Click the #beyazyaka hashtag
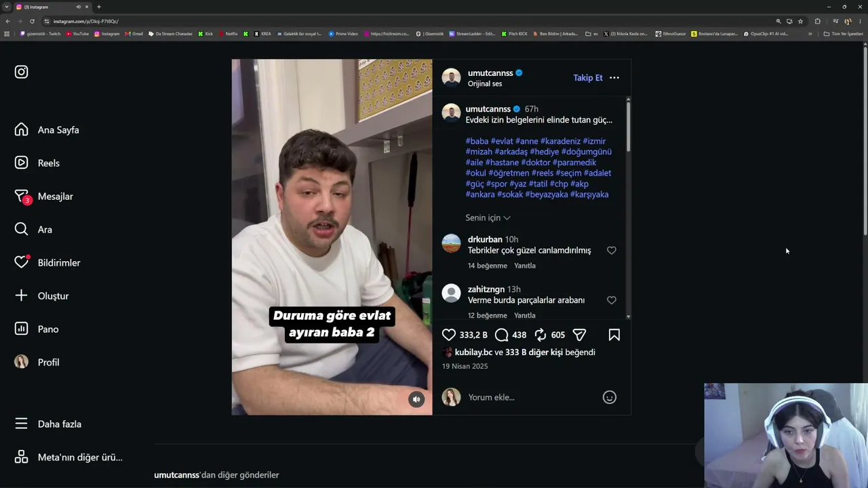 tap(547, 195)
